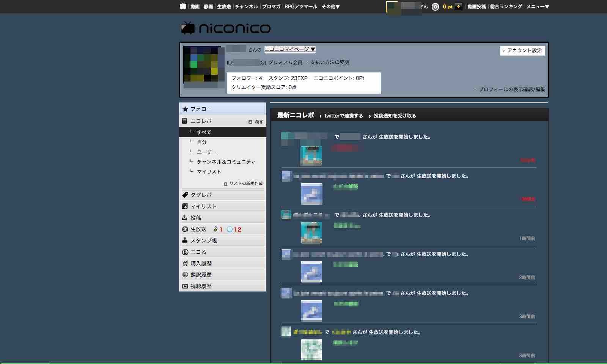Viewport: 607px width, 364px height.
Task: Click the 最新ニコレポ heading
Action: 296,115
